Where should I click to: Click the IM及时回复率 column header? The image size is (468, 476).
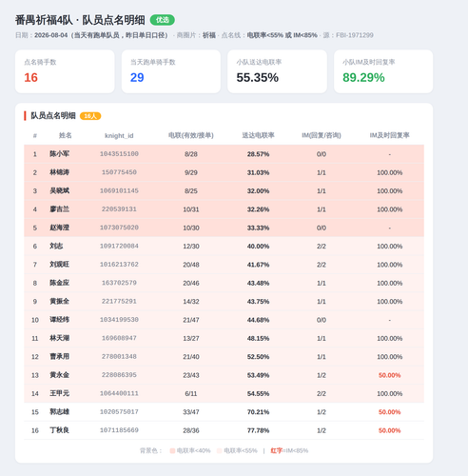pos(389,135)
